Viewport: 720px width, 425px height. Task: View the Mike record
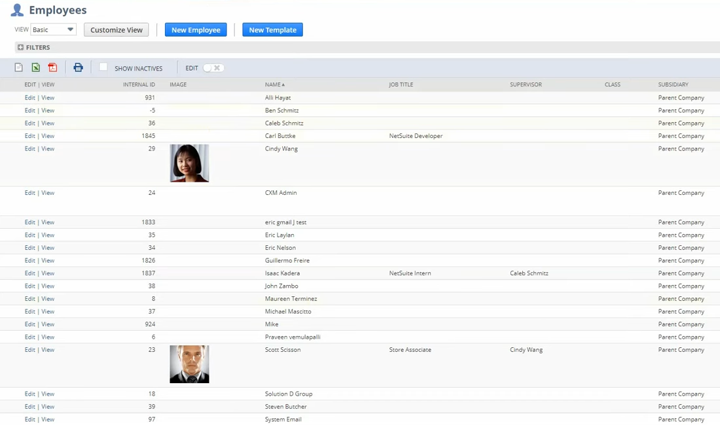pos(48,324)
